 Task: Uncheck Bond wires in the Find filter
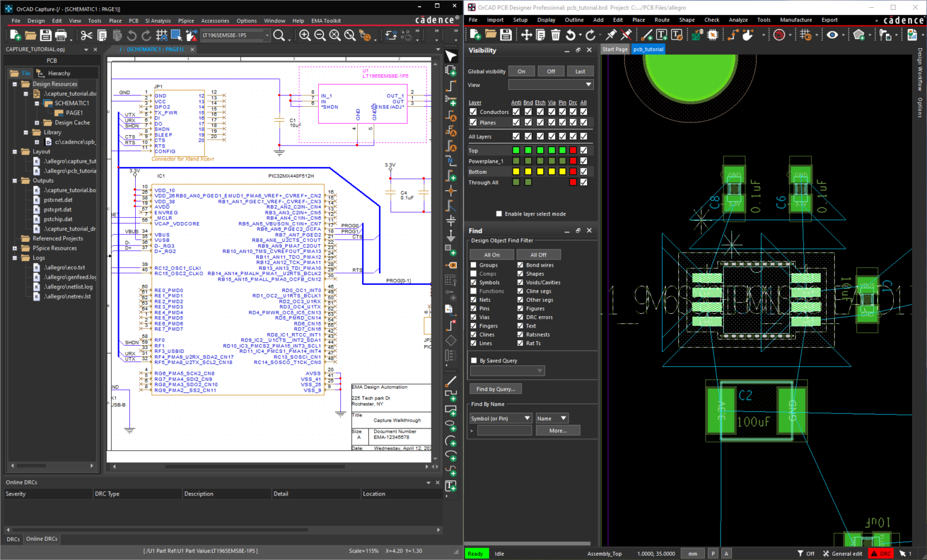(521, 264)
